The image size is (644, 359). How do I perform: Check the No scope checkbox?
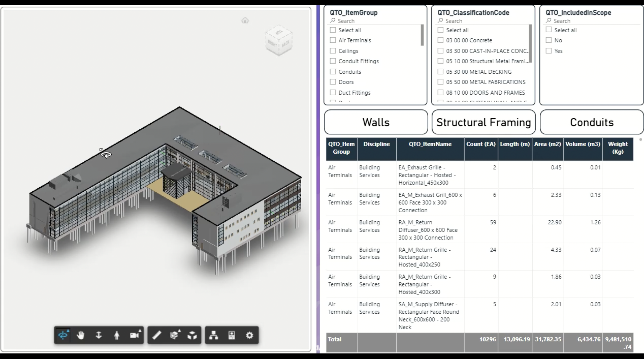549,40
